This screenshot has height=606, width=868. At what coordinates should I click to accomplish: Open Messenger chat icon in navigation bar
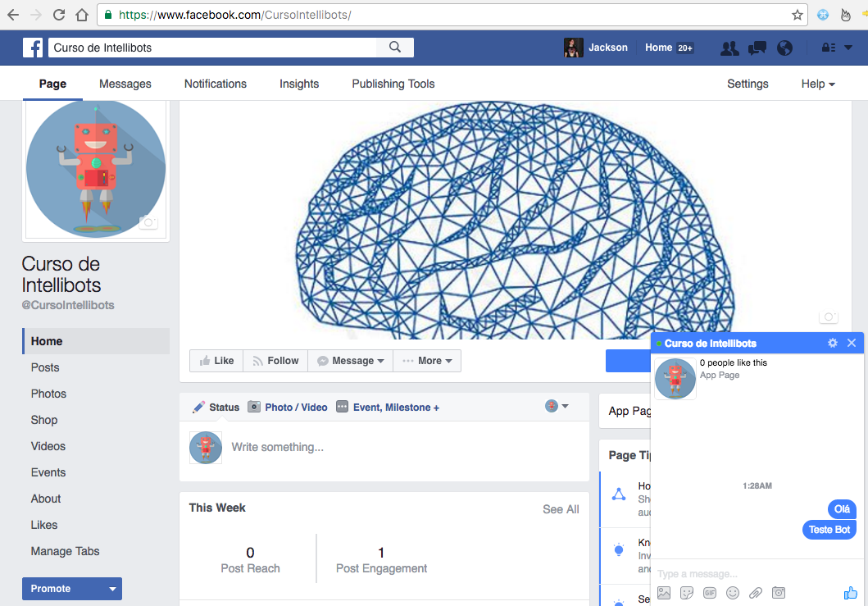click(757, 48)
